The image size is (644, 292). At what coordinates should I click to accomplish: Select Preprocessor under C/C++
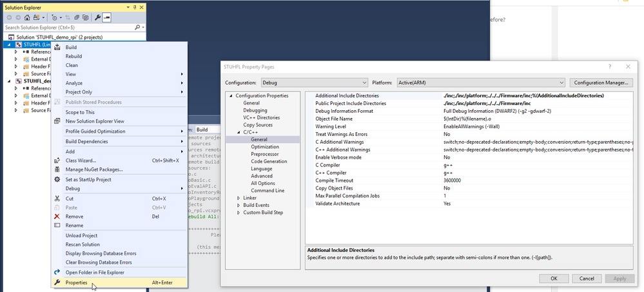click(x=265, y=154)
